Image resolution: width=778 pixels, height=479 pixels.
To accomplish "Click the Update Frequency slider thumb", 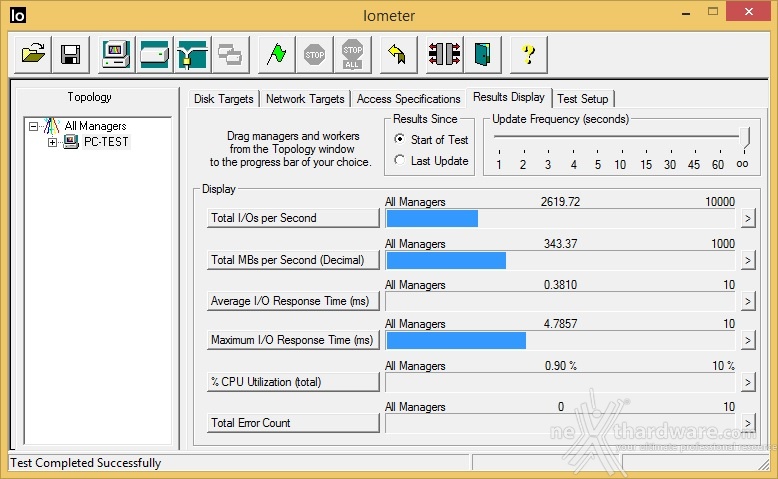I will 744,137.
